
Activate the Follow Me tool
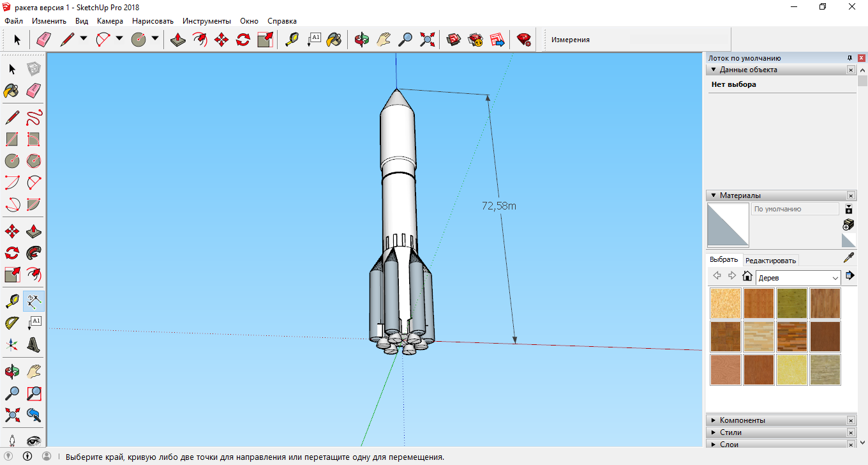[34, 253]
